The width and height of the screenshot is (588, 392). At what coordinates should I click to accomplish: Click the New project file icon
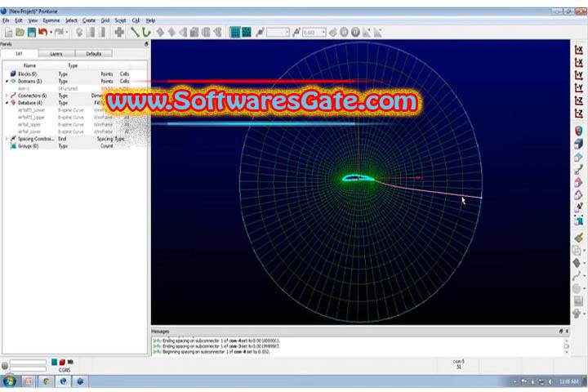pos(9,33)
